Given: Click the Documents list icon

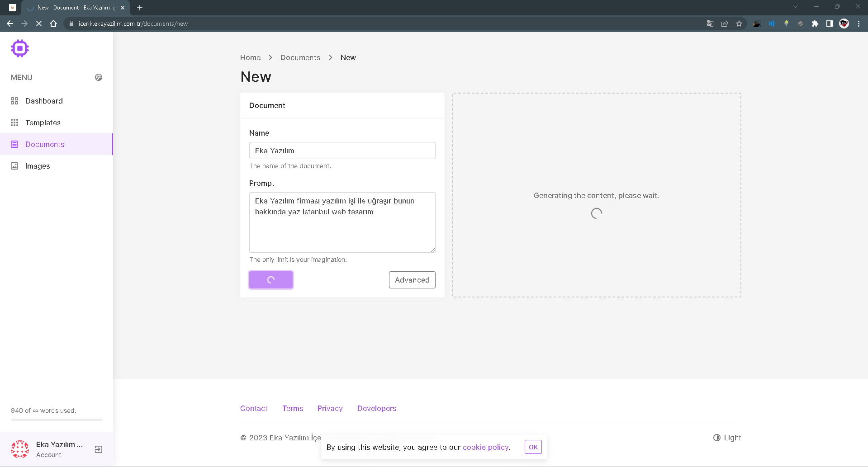Looking at the screenshot, I should tap(14, 144).
